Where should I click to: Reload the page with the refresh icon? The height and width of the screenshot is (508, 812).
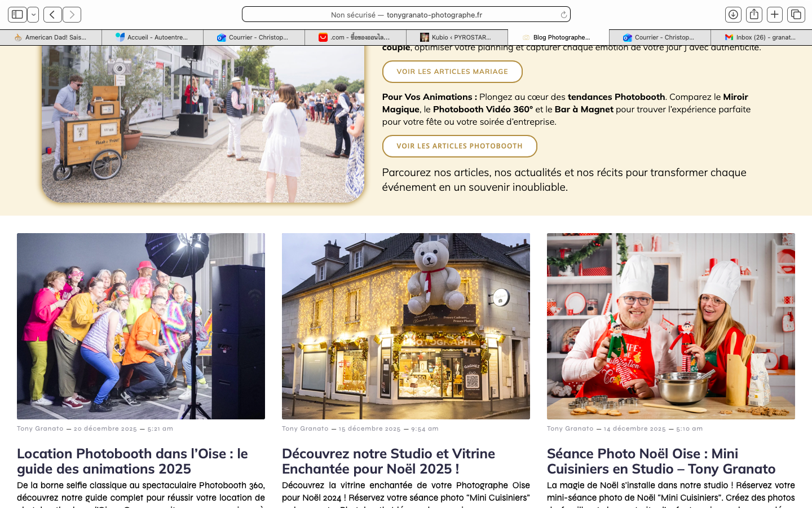(563, 15)
